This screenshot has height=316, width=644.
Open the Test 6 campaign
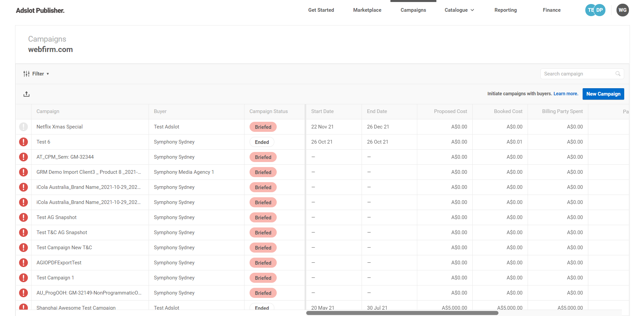pyautogui.click(x=43, y=142)
